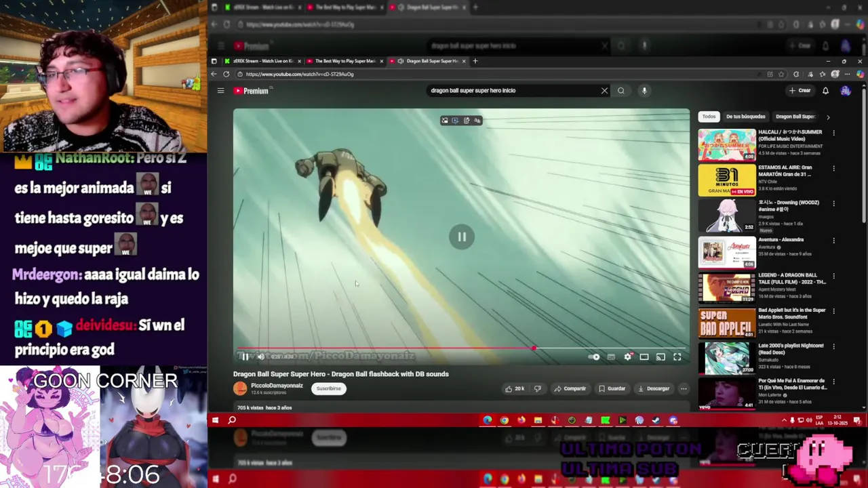This screenshot has width=868, height=488.
Task: Click the Crear button
Action: coord(800,91)
